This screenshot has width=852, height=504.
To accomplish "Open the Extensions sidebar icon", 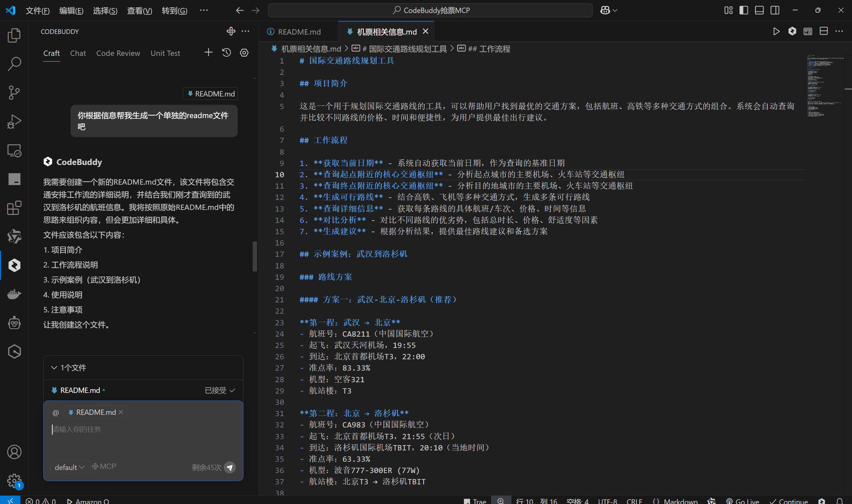I will (x=14, y=208).
